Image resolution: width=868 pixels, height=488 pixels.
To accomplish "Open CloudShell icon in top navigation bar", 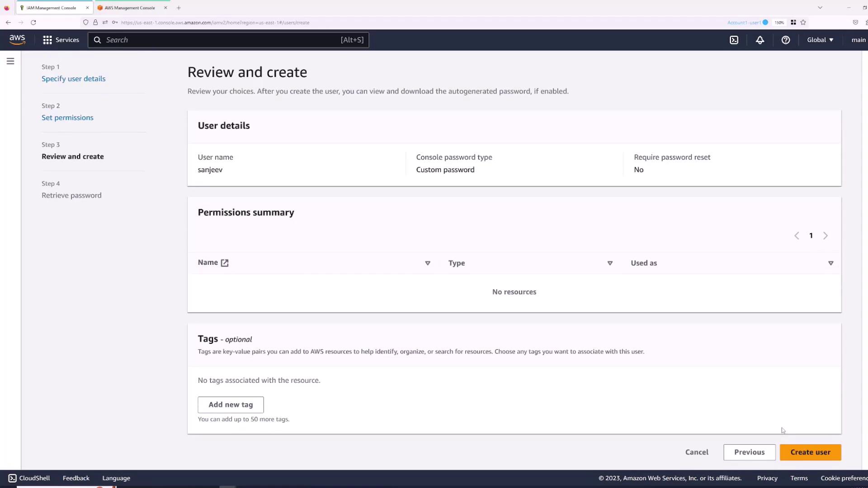I will 734,40.
